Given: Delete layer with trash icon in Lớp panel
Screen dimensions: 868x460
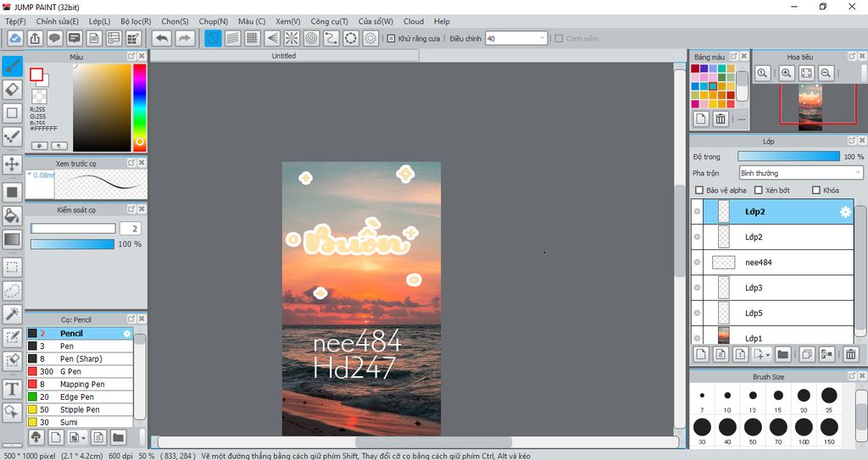Looking at the screenshot, I should click(851, 354).
